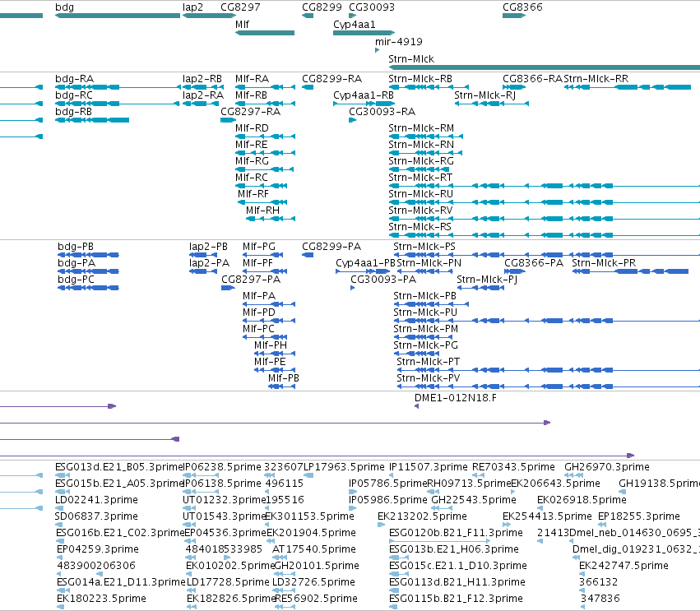Screen dimensions: 700x611
Task: Click the DME1-012N18.F feature
Action: (x=456, y=398)
